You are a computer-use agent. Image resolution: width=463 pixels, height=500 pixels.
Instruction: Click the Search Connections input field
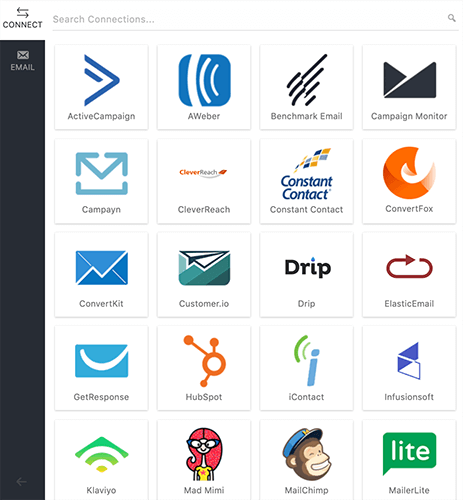coord(255,19)
